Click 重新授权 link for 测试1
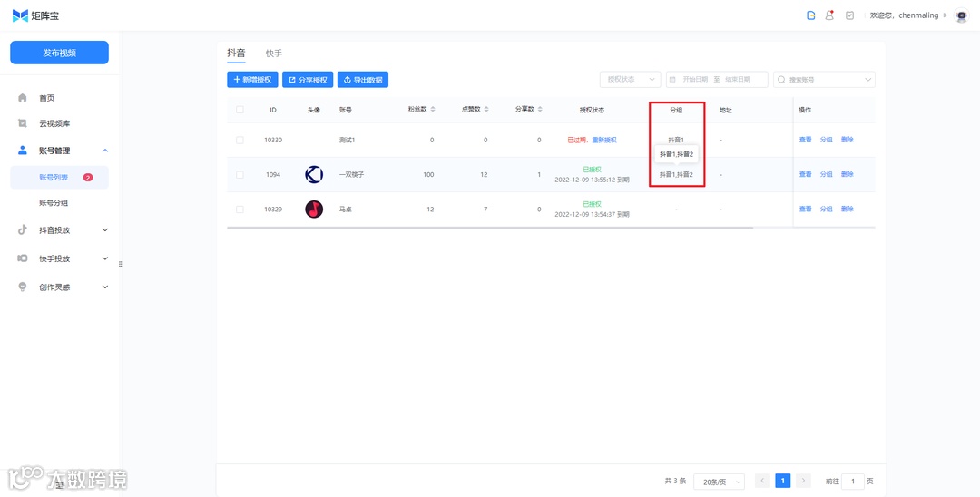Screen dimensions: 980x497 coord(603,140)
